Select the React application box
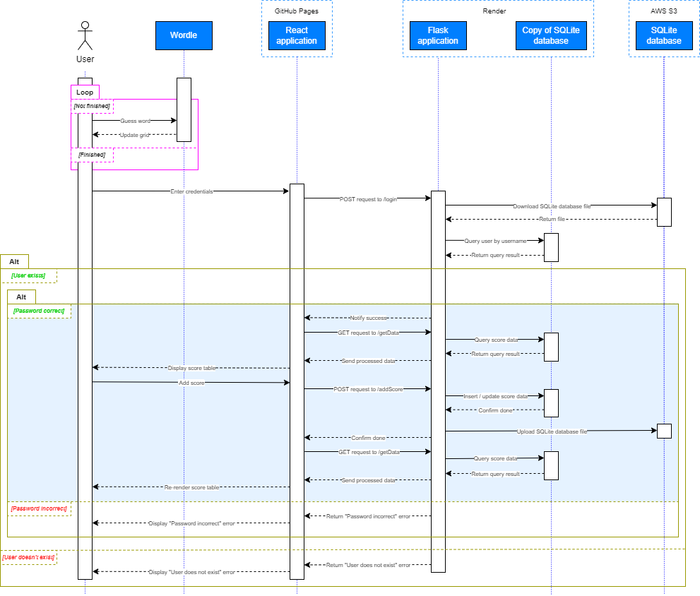 (297, 35)
